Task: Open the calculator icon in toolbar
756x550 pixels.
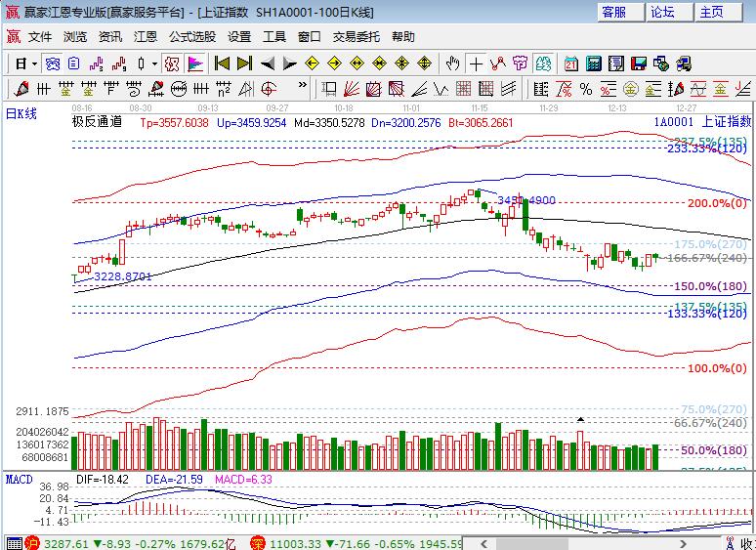Action: coord(593,63)
